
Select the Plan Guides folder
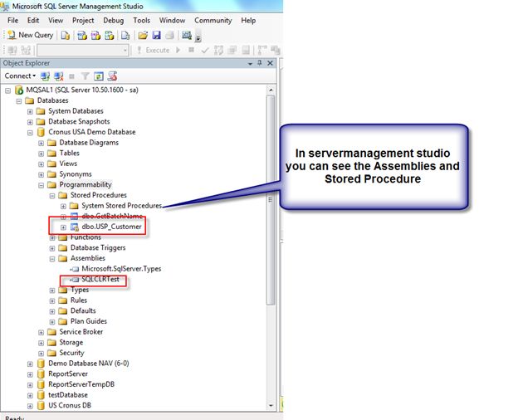point(89,321)
